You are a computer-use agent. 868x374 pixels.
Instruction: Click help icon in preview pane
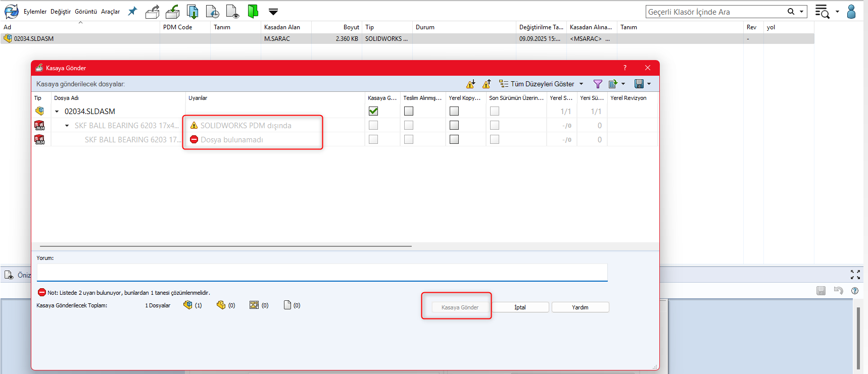pyautogui.click(x=855, y=291)
